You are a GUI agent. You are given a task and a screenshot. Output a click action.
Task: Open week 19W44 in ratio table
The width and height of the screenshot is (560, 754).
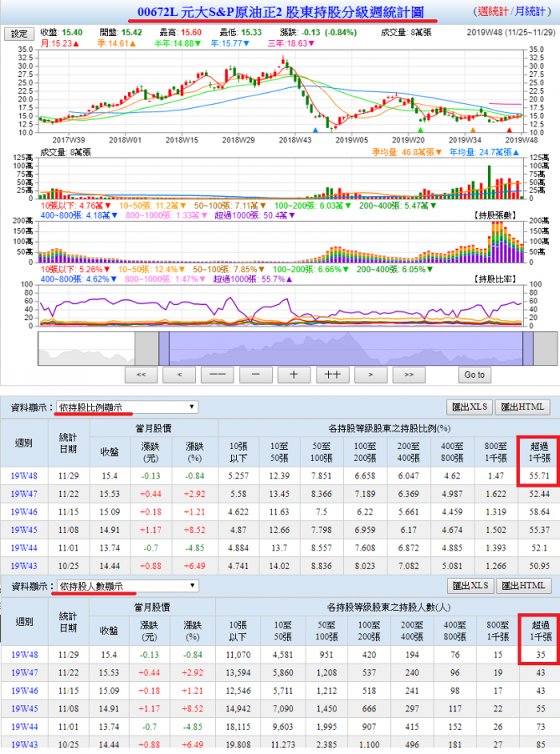click(x=24, y=548)
